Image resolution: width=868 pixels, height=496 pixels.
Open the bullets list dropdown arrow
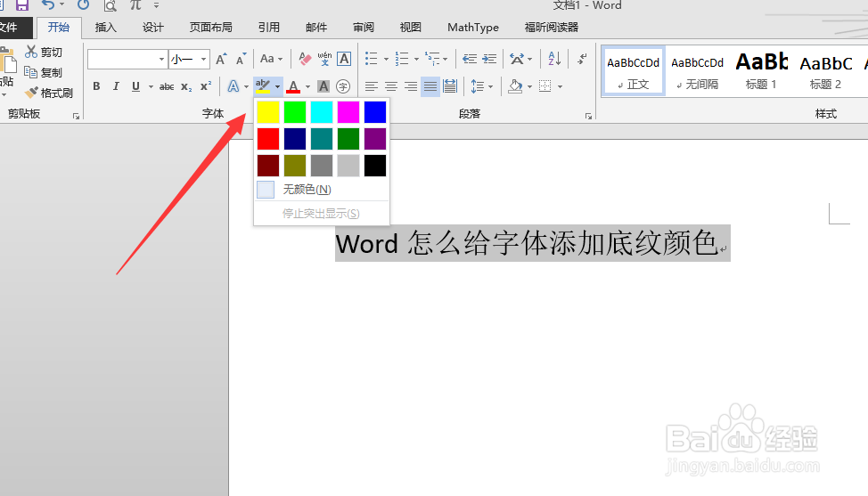386,59
